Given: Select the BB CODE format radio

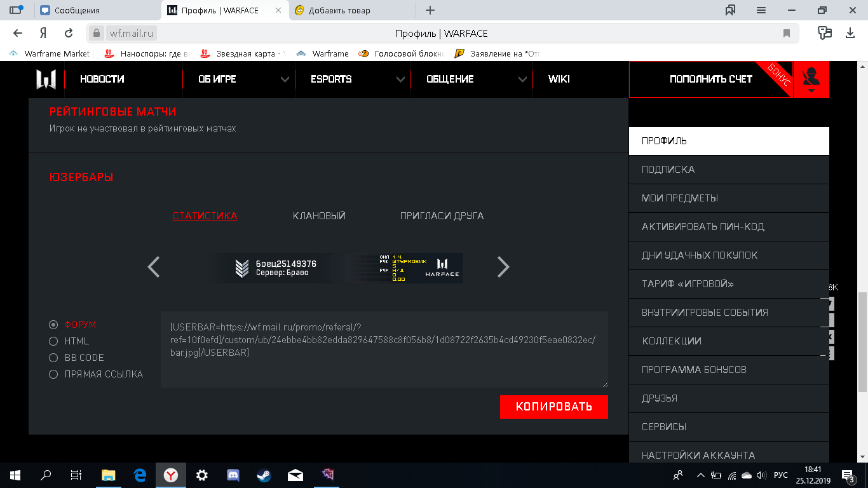Looking at the screenshot, I should coord(53,358).
